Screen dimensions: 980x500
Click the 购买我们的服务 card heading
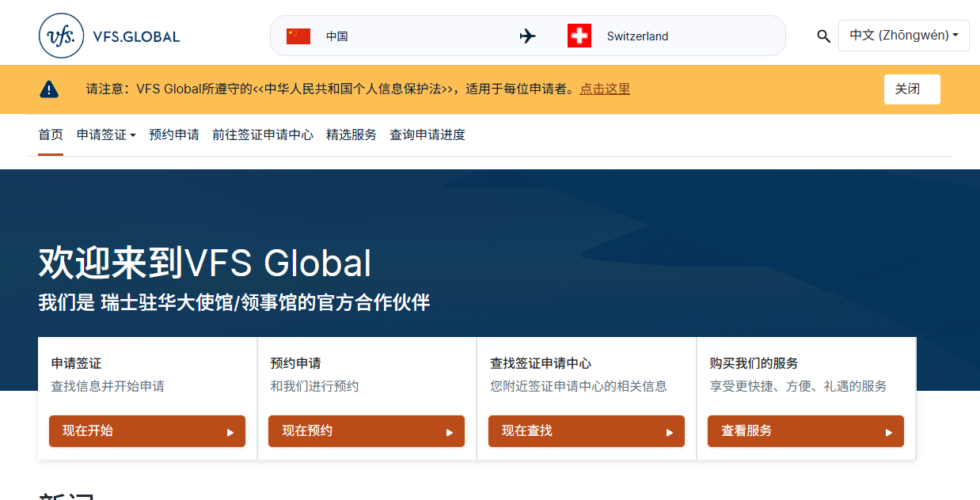pyautogui.click(x=754, y=363)
